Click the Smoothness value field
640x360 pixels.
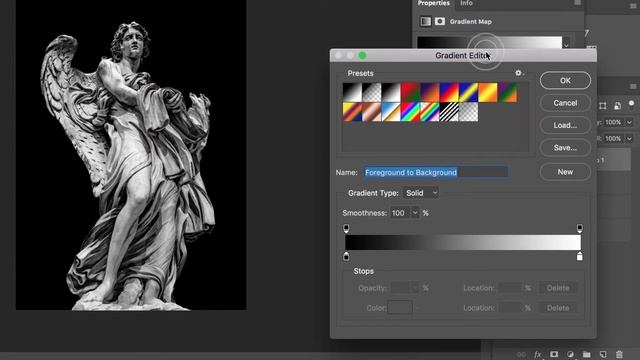[400, 213]
